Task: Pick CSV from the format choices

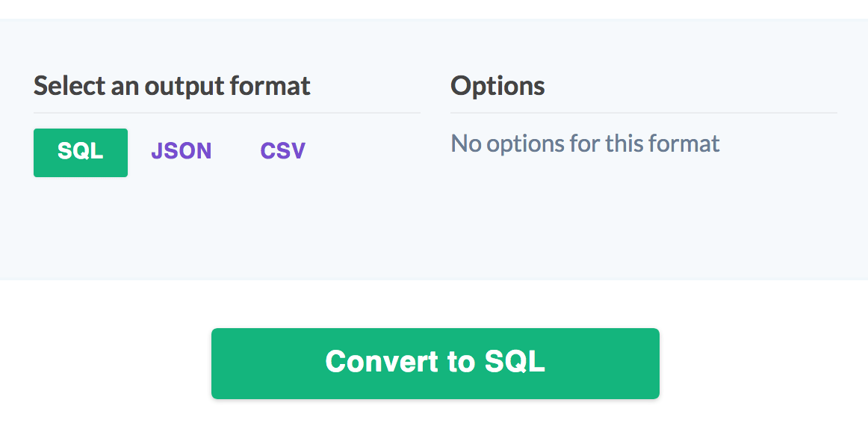Action: click(x=282, y=150)
